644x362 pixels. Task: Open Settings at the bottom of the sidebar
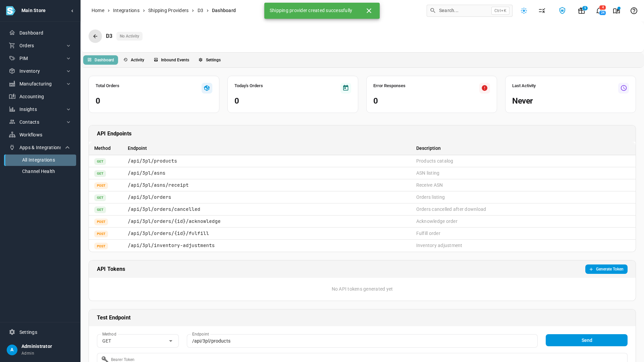click(x=40, y=332)
